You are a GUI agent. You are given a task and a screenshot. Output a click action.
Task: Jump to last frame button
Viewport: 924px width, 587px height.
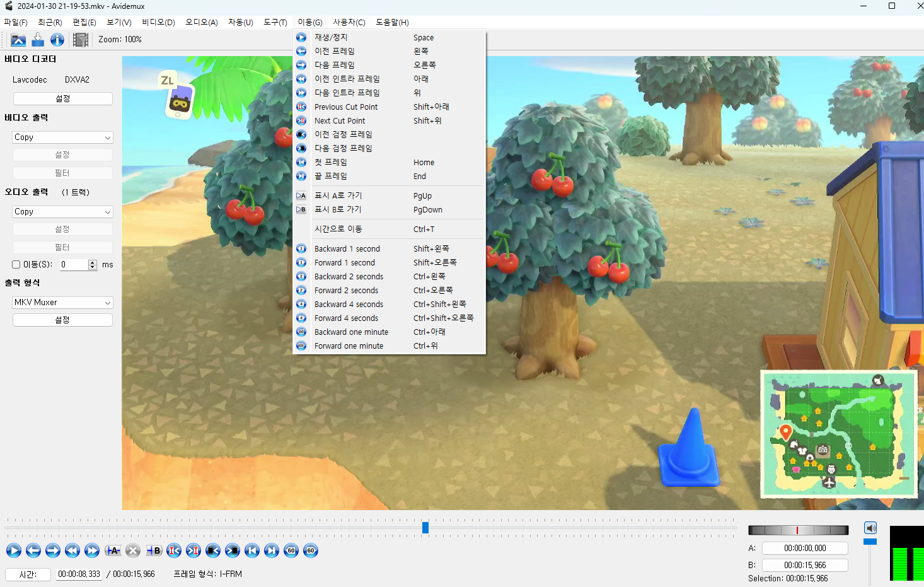272,550
